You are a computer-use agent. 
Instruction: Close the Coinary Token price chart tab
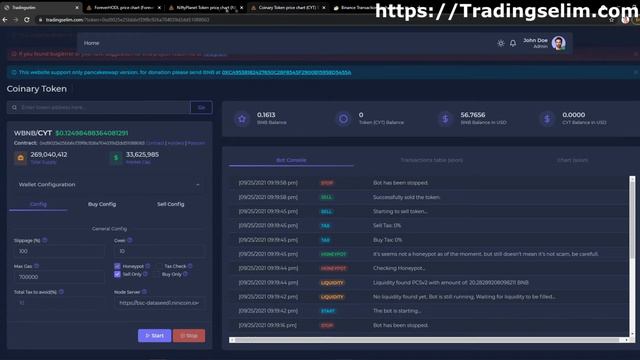pos(324,7)
